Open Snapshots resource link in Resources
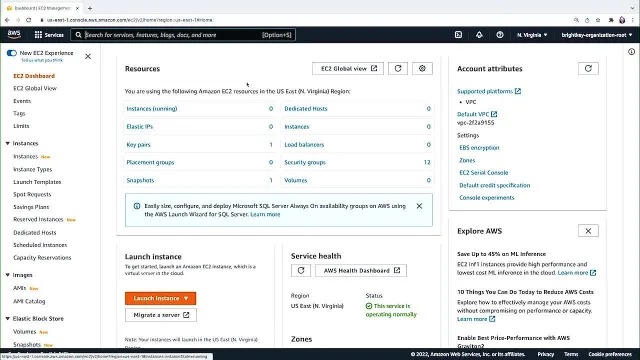Viewport: 640px width, 360px height. click(140, 180)
